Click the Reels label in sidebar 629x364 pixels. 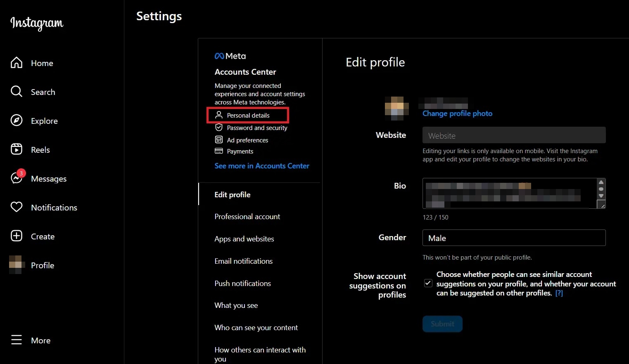[40, 150]
